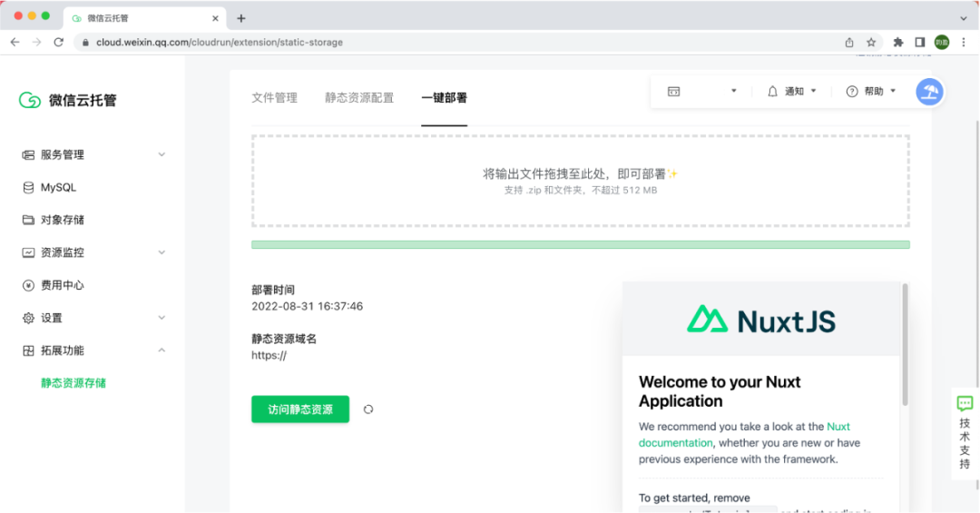Click the 技术支持 side button label
This screenshot has height=513, width=980.
(965, 444)
